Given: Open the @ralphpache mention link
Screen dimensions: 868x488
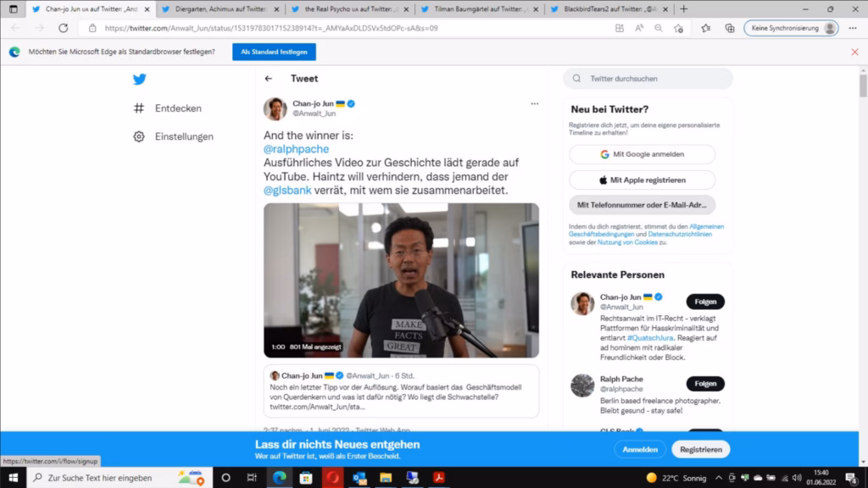Looking at the screenshot, I should tap(296, 149).
